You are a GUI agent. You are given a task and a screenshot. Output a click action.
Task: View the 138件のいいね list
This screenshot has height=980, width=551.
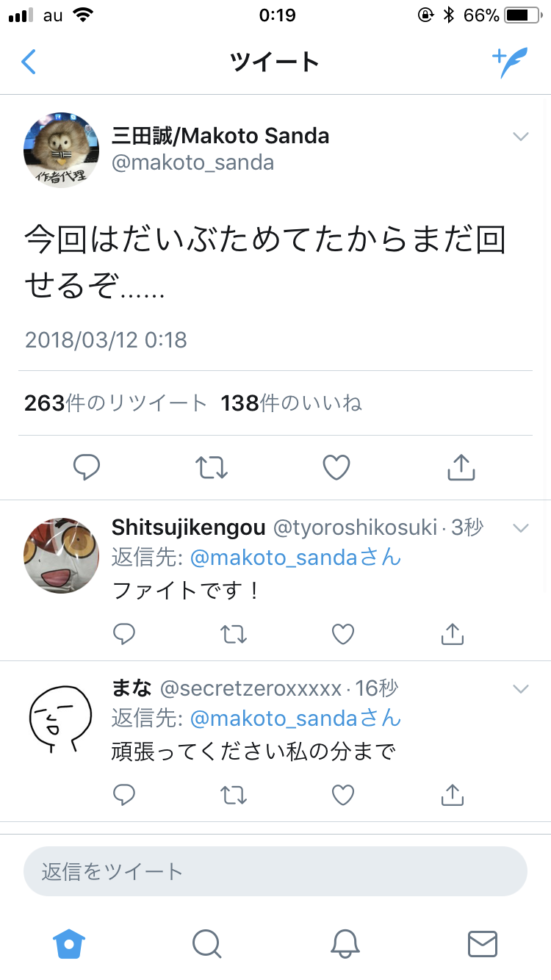coord(292,403)
